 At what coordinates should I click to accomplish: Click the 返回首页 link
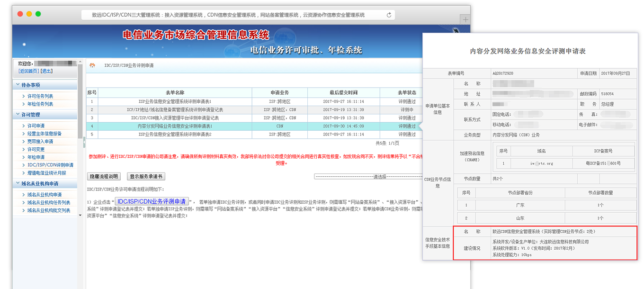coord(28,71)
